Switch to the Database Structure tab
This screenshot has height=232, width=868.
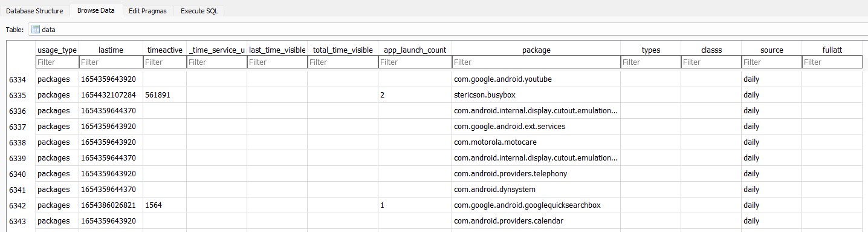(x=34, y=11)
